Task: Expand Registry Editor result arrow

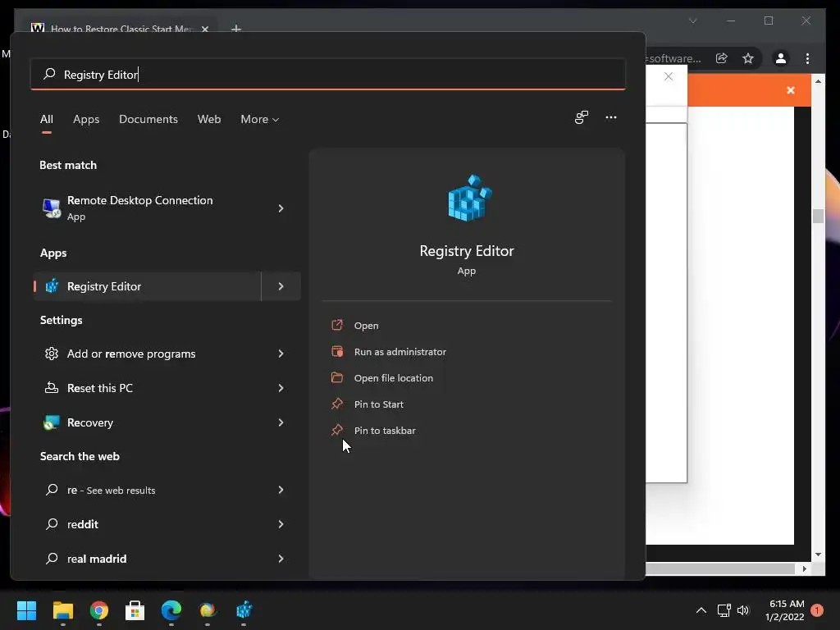Action: 281,286
